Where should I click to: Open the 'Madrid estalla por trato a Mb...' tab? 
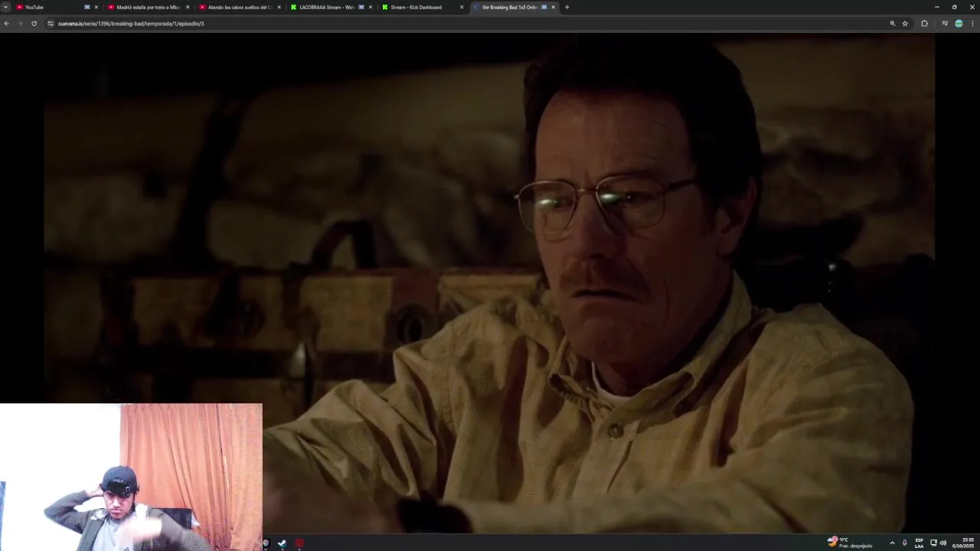149,7
